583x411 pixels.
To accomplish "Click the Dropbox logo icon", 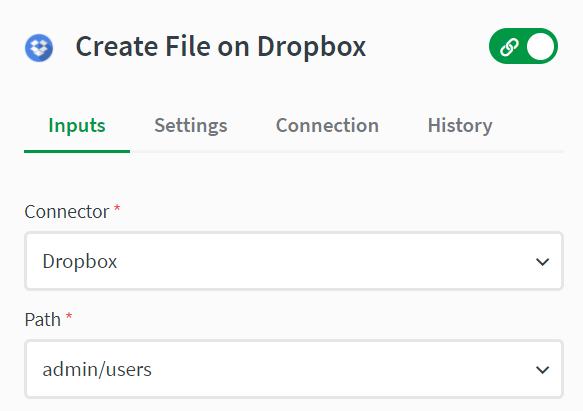I will click(x=39, y=48).
